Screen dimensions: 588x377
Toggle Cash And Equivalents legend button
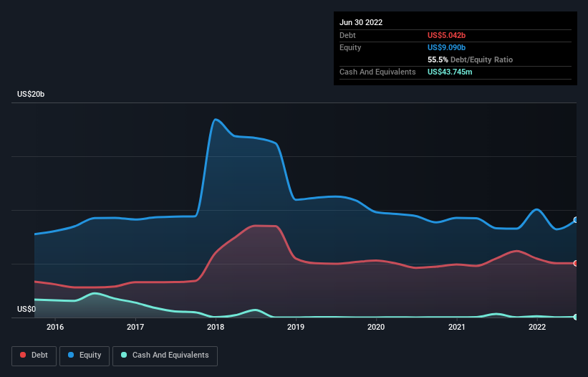pyautogui.click(x=165, y=355)
